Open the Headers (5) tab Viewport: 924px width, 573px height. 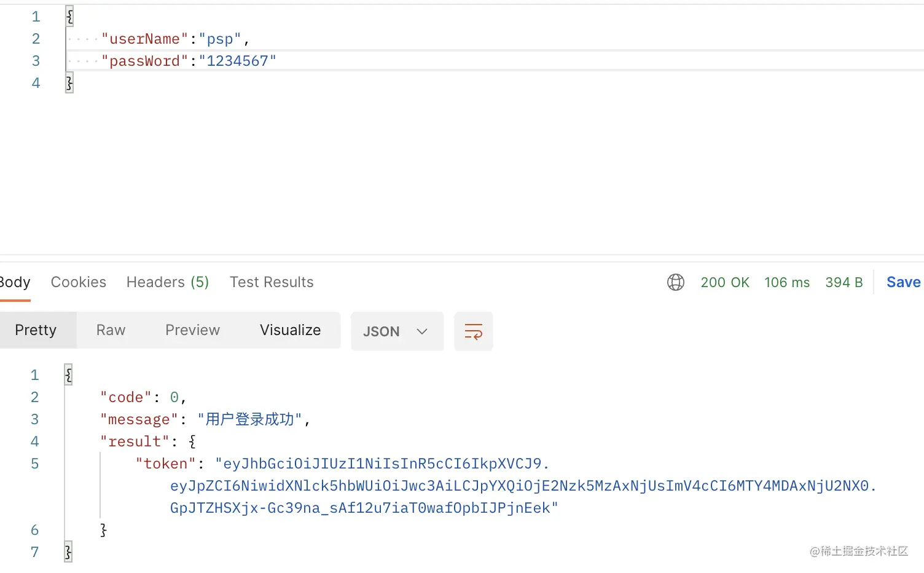click(168, 282)
